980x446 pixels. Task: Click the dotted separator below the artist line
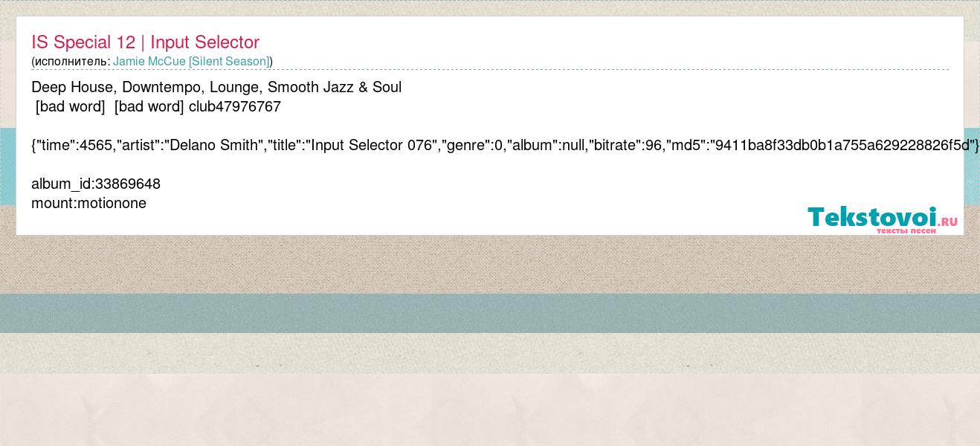click(490, 70)
